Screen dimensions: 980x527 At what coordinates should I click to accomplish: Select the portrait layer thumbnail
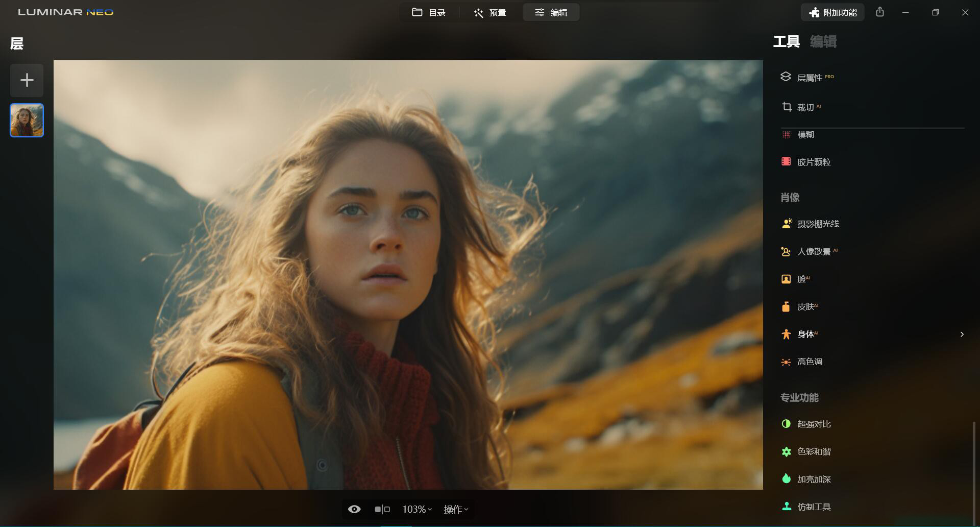[x=27, y=121]
